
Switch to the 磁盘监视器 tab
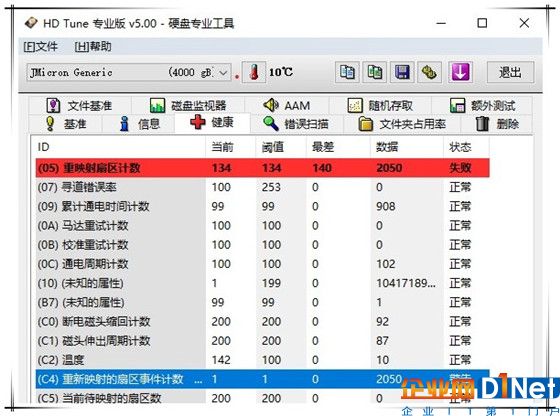pyautogui.click(x=188, y=105)
